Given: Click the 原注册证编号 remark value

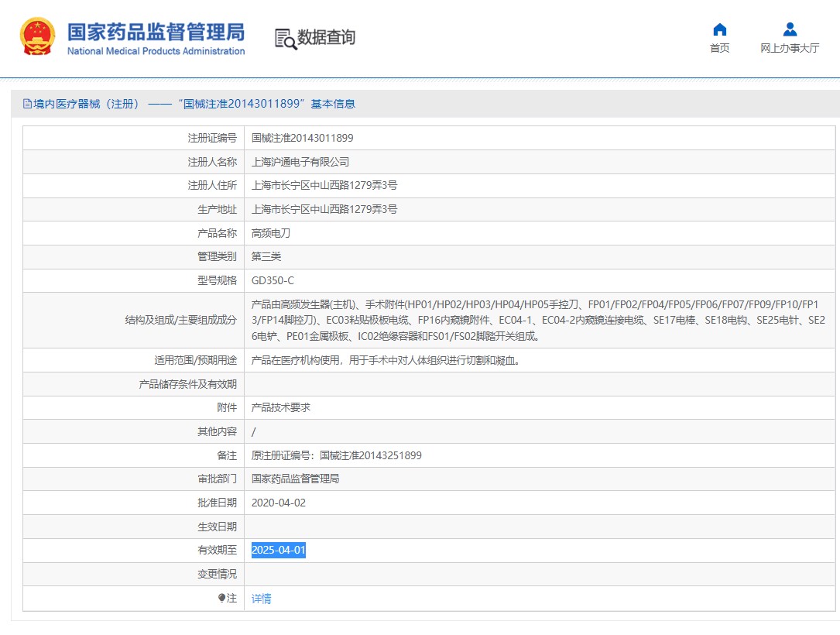Looking at the screenshot, I should (337, 455).
